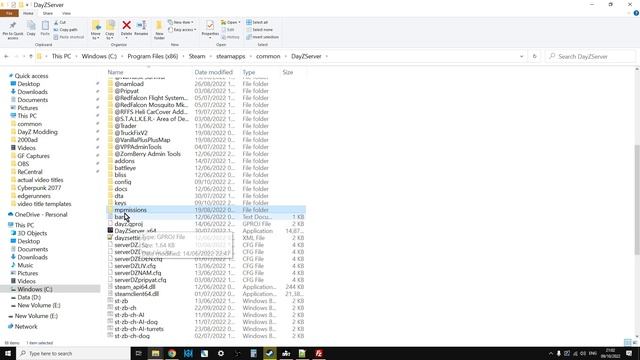The height and width of the screenshot is (360, 640).
Task: Click the Task View taskbar icon
Action: pyautogui.click(x=138, y=353)
